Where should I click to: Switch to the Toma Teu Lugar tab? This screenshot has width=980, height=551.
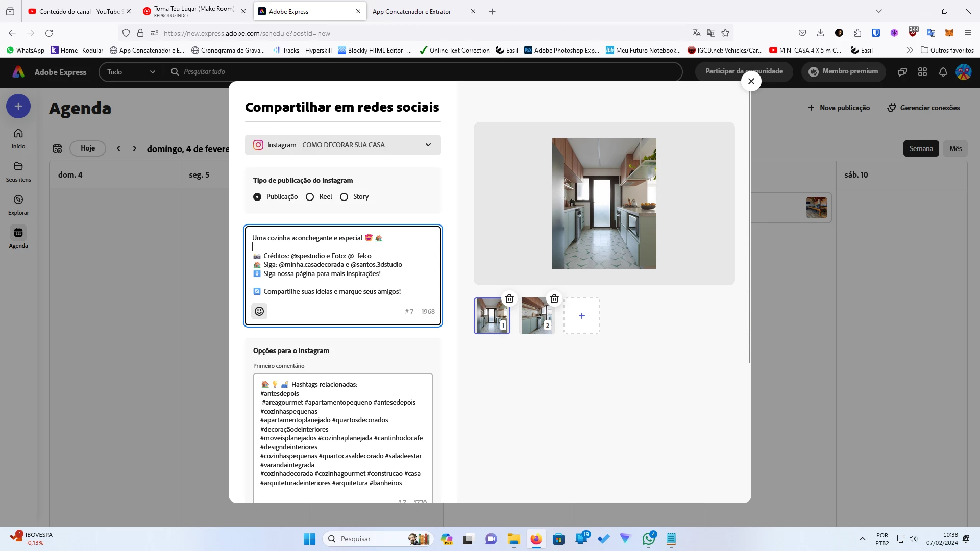pyautogui.click(x=194, y=11)
